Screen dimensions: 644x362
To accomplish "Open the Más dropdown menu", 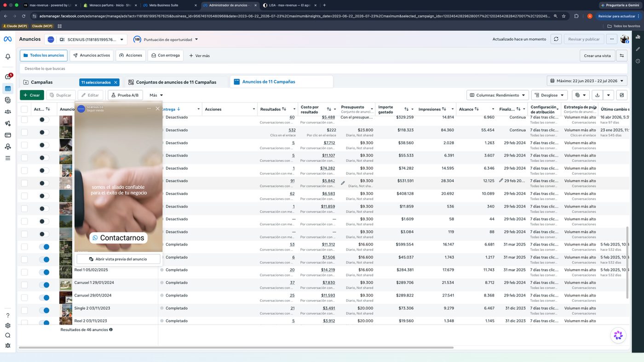I will pyautogui.click(x=156, y=95).
